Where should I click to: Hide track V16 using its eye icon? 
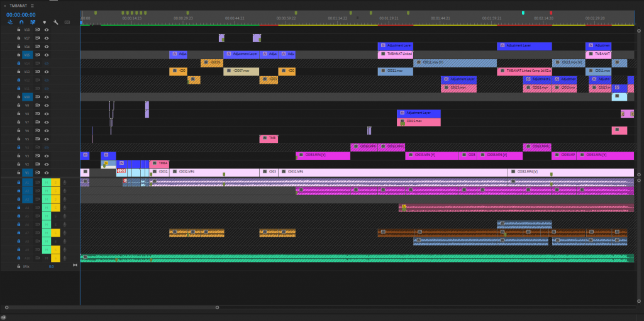[x=46, y=47]
